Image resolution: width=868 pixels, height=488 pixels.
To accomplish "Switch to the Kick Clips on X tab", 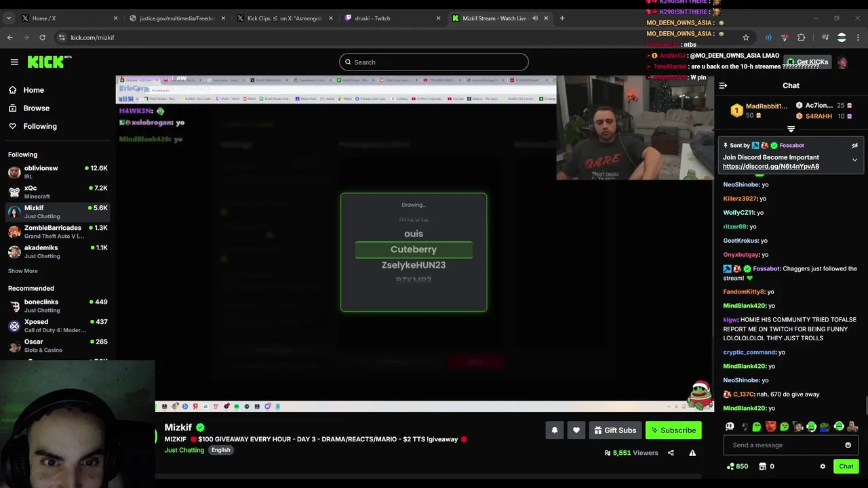I will click(285, 18).
